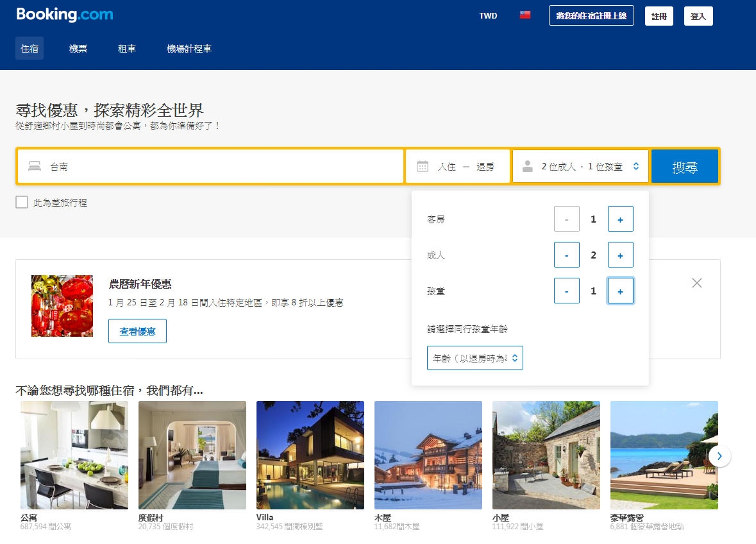The height and width of the screenshot is (544, 756).
Task: Decrease number of rooms (客房)
Action: click(566, 219)
